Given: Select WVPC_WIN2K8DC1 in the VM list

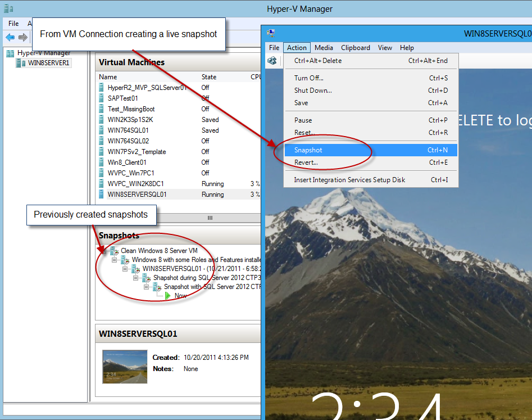Looking at the screenshot, I should point(136,184).
